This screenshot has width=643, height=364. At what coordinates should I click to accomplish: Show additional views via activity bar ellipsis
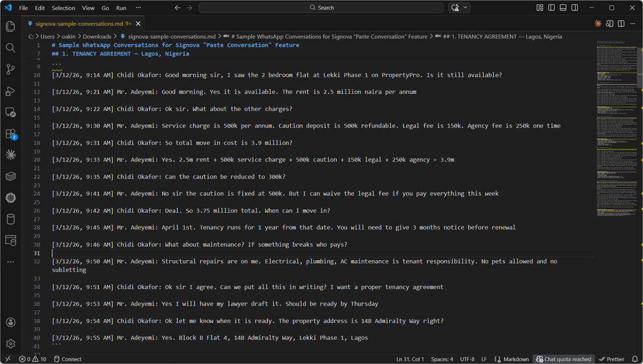pos(10,262)
